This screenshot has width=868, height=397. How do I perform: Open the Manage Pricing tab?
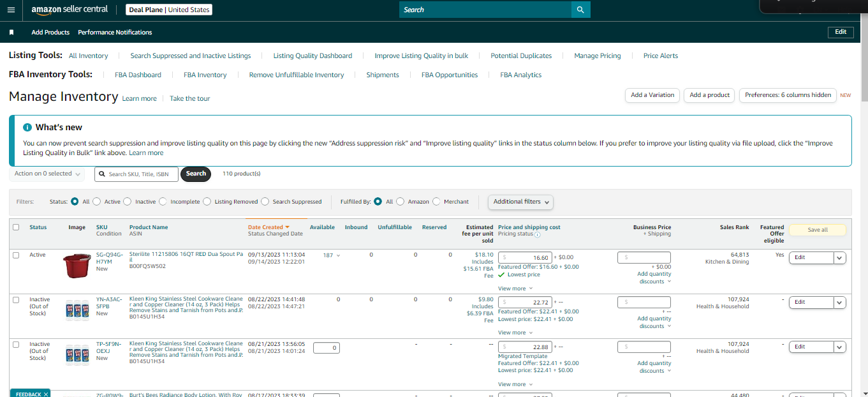pyautogui.click(x=598, y=56)
